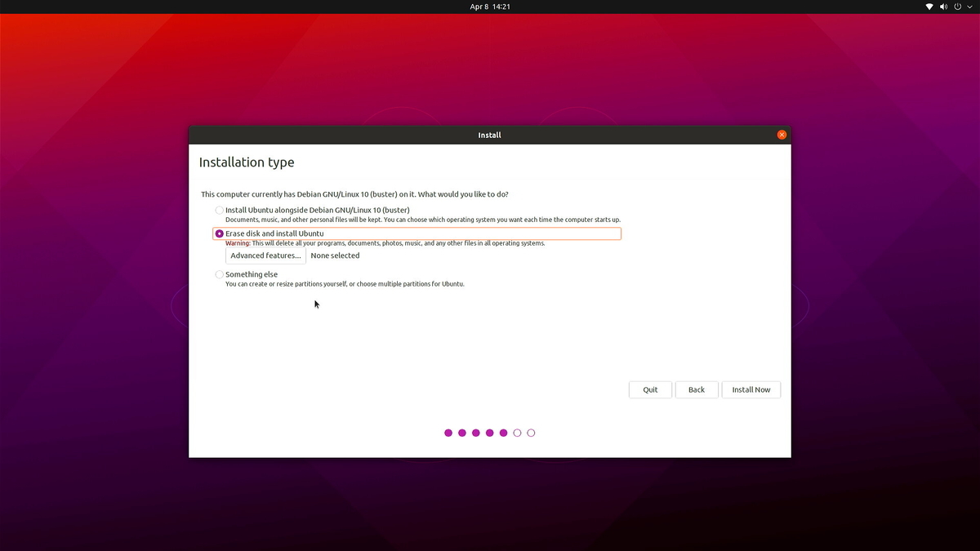The image size is (980, 551).
Task: Open the clock showing Apr 8 14:21
Action: [x=490, y=7]
